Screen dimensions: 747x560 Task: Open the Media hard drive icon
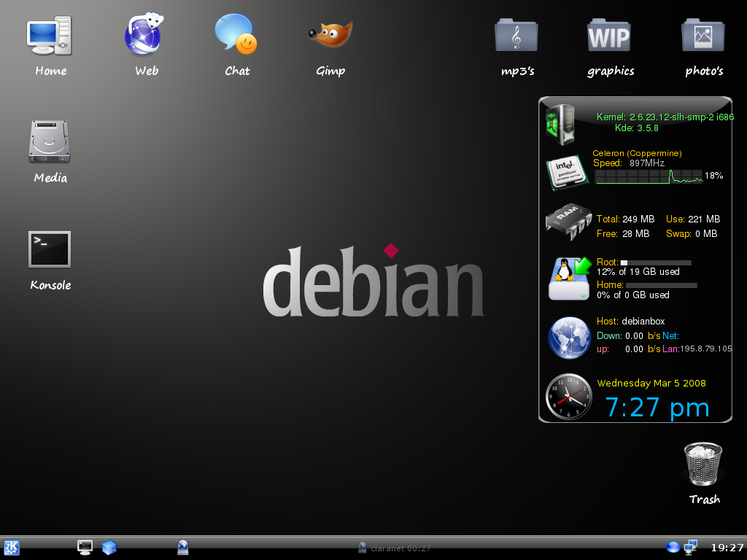tap(49, 141)
